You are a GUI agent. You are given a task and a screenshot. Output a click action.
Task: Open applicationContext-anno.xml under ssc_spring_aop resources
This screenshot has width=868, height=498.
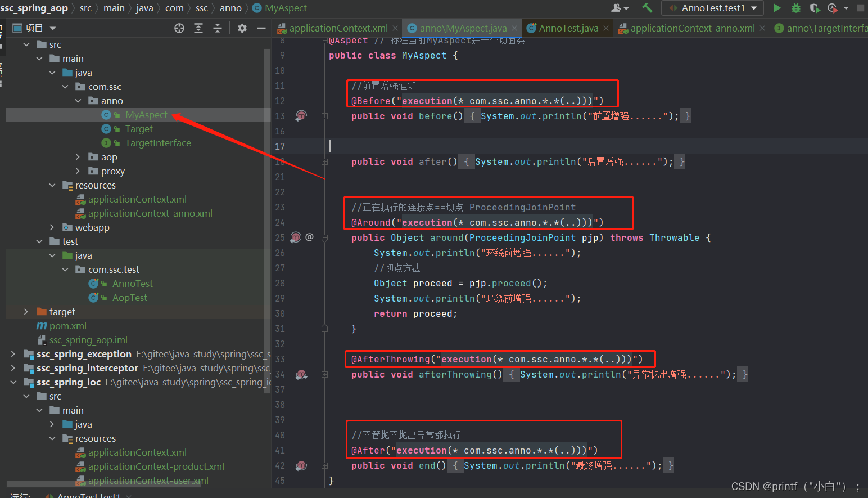[150, 213]
